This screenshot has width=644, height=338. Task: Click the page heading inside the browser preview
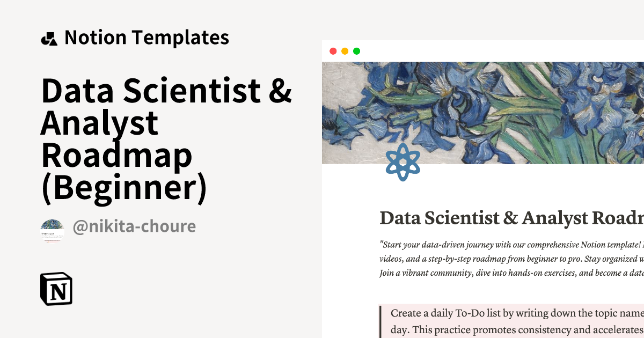pyautogui.click(x=510, y=218)
